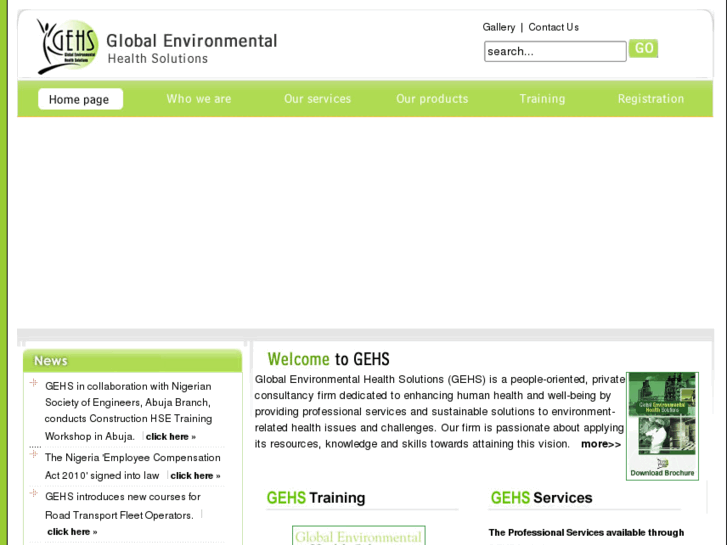Open the Contact Us link
This screenshot has width=727, height=545.
pyautogui.click(x=554, y=27)
